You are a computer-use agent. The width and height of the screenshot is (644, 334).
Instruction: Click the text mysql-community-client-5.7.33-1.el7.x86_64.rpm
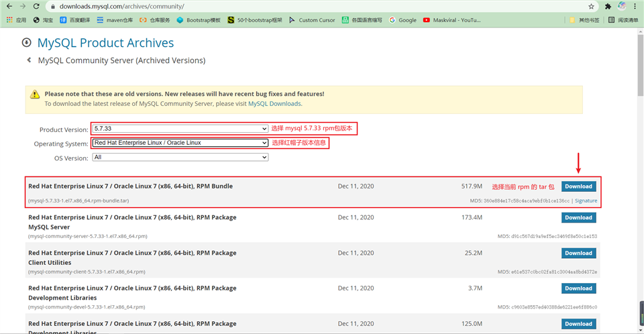pyautogui.click(x=87, y=272)
